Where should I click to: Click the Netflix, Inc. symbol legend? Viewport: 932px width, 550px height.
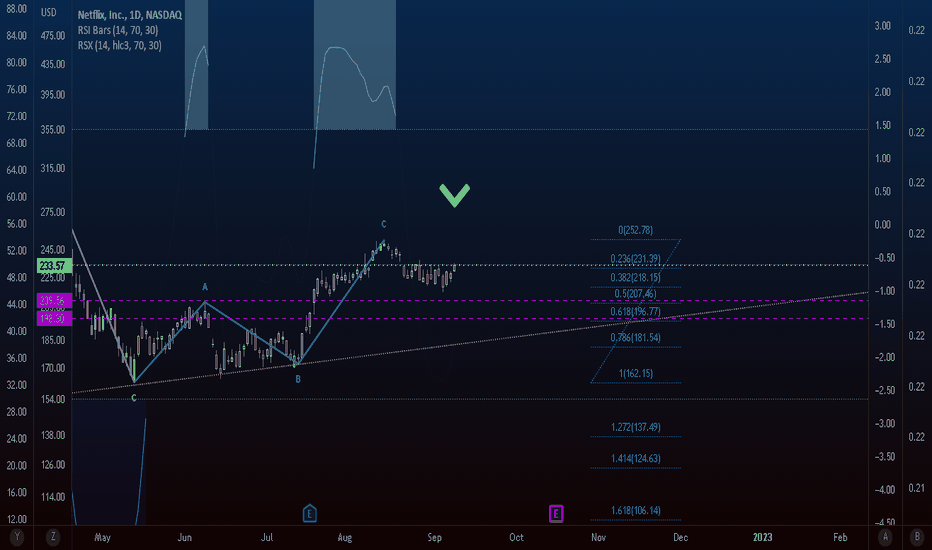[x=130, y=15]
